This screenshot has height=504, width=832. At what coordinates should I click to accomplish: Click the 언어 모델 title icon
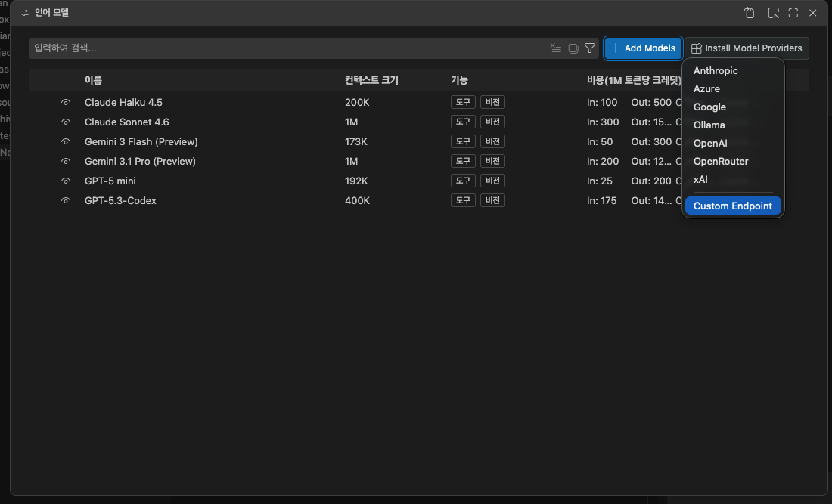click(25, 13)
